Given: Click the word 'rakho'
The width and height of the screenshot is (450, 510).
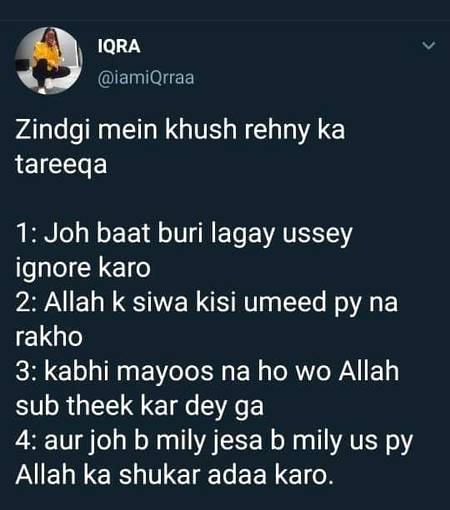Looking at the screenshot, I should 49,337.
